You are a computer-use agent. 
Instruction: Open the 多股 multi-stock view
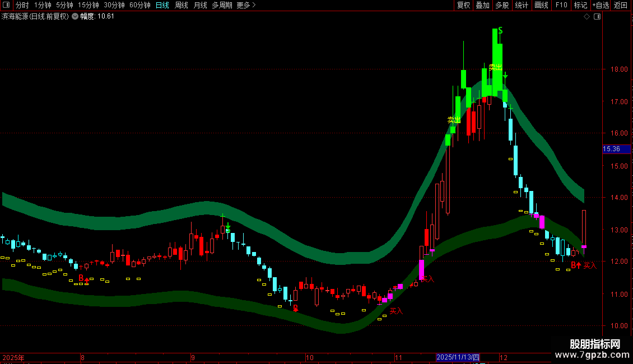502,5
